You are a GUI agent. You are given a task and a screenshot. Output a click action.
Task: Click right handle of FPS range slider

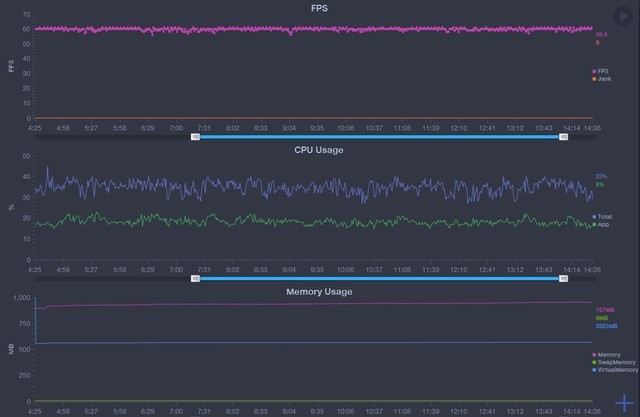(564, 137)
